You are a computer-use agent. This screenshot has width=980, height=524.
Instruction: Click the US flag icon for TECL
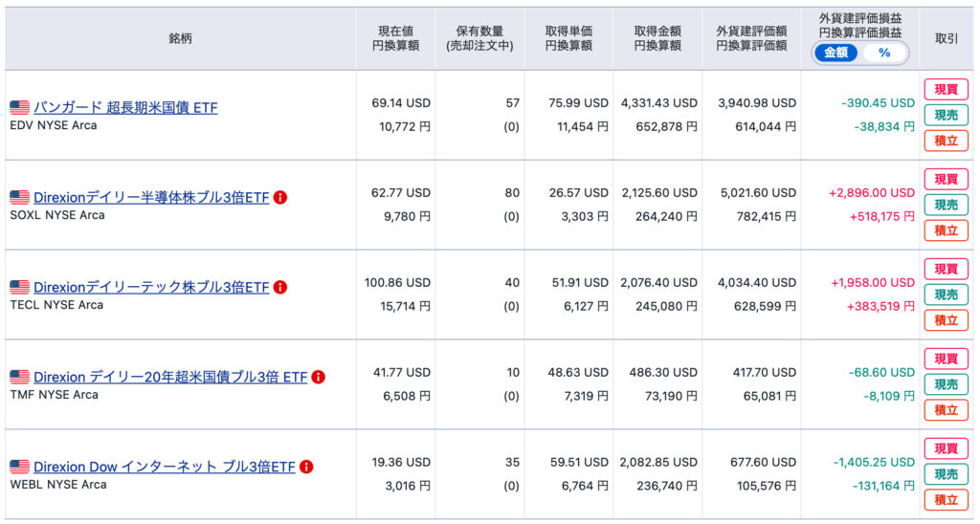point(19,288)
